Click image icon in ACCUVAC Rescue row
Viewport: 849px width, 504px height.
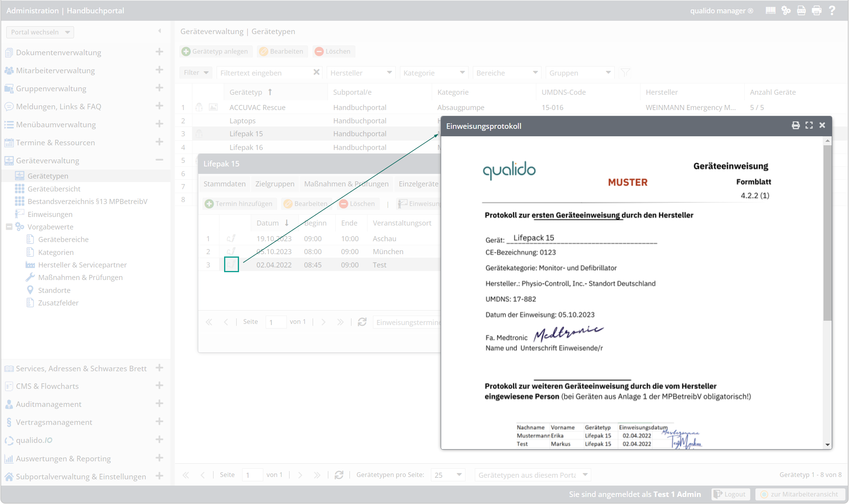(x=213, y=107)
